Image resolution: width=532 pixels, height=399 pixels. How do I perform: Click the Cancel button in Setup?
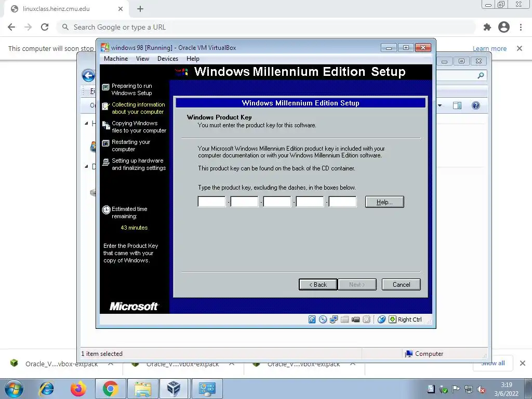[x=401, y=285]
